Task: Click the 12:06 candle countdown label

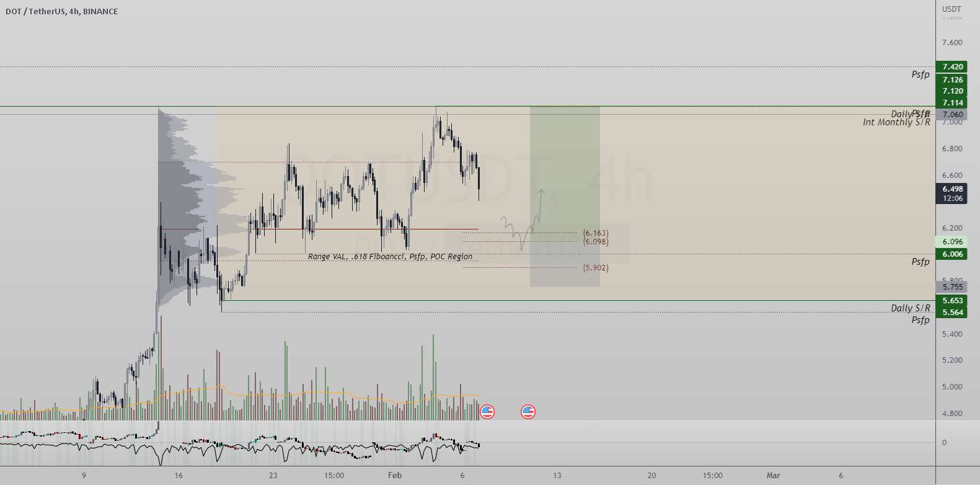Action: point(951,198)
